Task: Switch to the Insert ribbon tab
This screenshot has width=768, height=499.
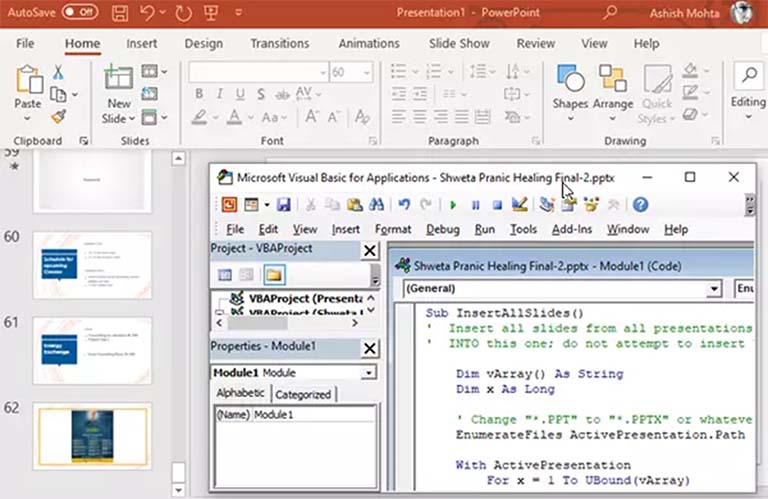Action: pos(142,44)
